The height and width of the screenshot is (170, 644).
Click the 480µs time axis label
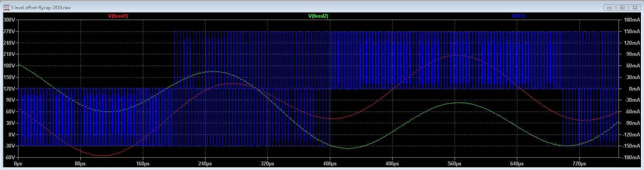392,164
